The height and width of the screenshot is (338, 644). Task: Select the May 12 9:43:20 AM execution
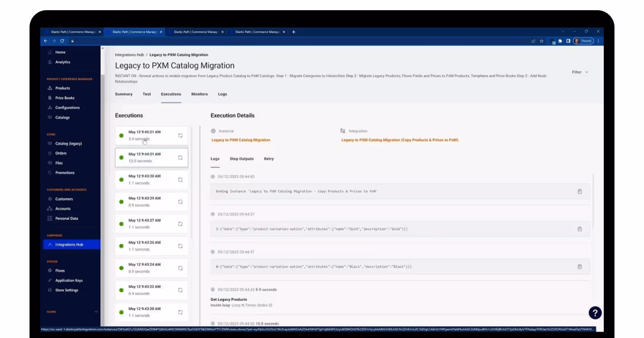point(151,312)
